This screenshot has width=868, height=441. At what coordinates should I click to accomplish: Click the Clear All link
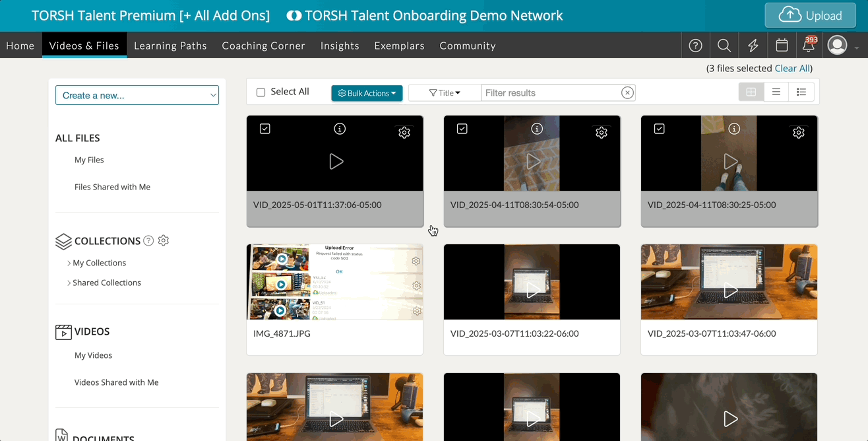point(792,69)
